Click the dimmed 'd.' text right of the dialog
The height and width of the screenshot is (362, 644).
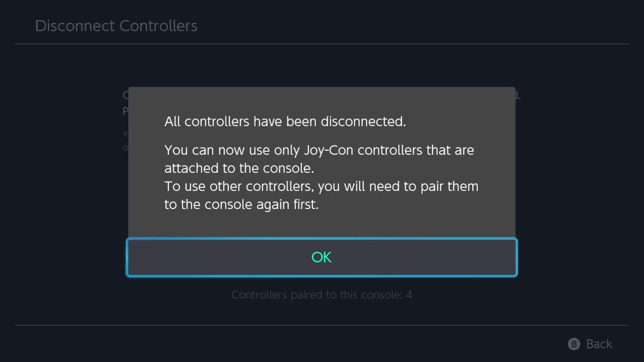point(518,95)
